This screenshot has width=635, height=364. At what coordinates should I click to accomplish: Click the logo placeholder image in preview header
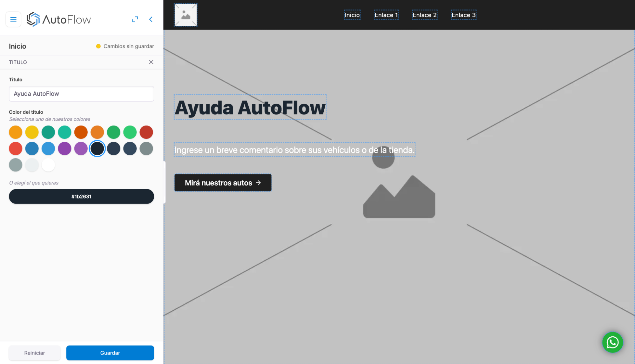[186, 15]
